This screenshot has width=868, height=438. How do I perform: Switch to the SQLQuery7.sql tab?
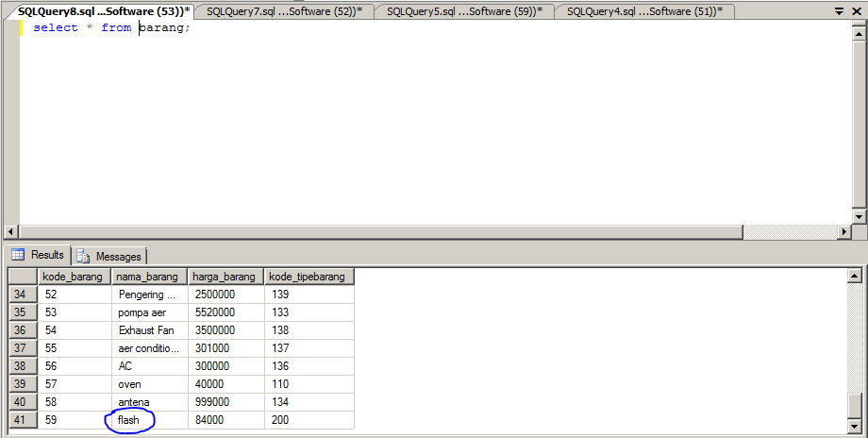(284, 11)
